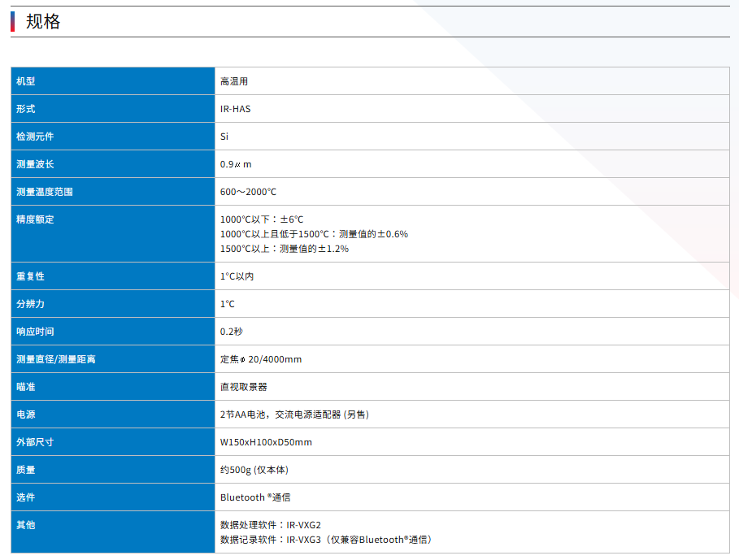Select the 形式 row label

point(25,109)
